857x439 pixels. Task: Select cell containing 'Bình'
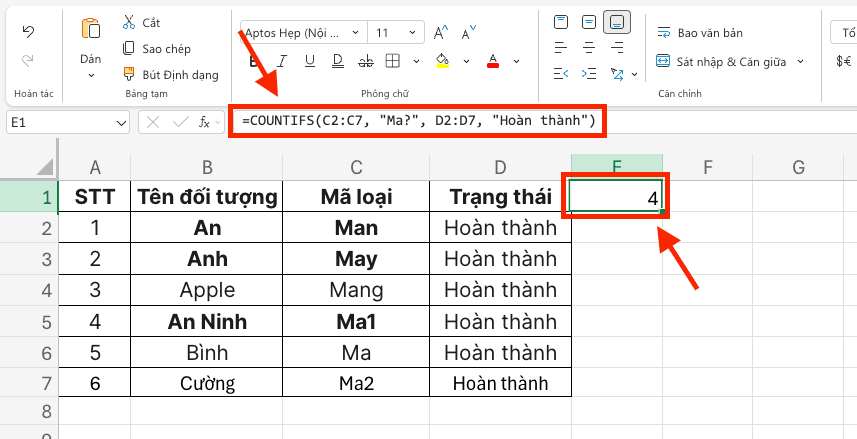click(x=207, y=353)
